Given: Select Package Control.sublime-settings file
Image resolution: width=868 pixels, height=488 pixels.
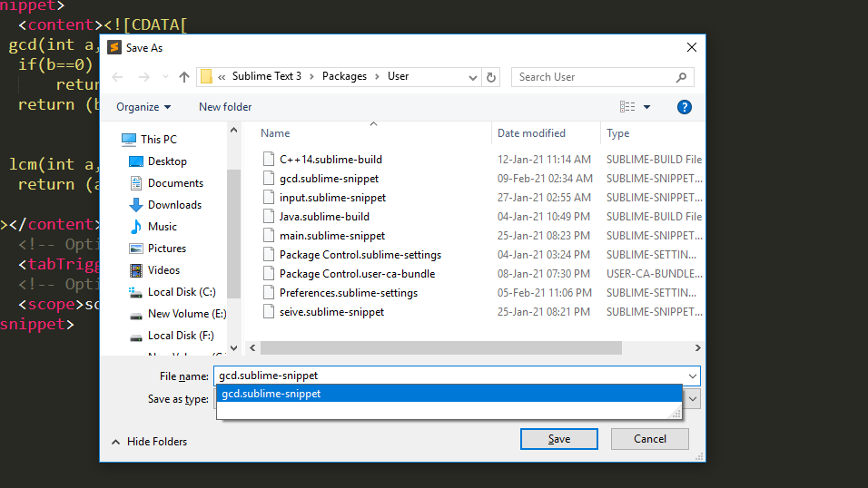Looking at the screenshot, I should (360, 255).
